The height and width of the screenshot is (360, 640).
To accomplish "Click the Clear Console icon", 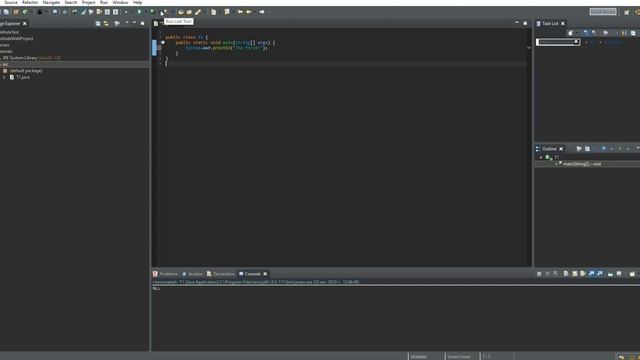I will pos(566,273).
